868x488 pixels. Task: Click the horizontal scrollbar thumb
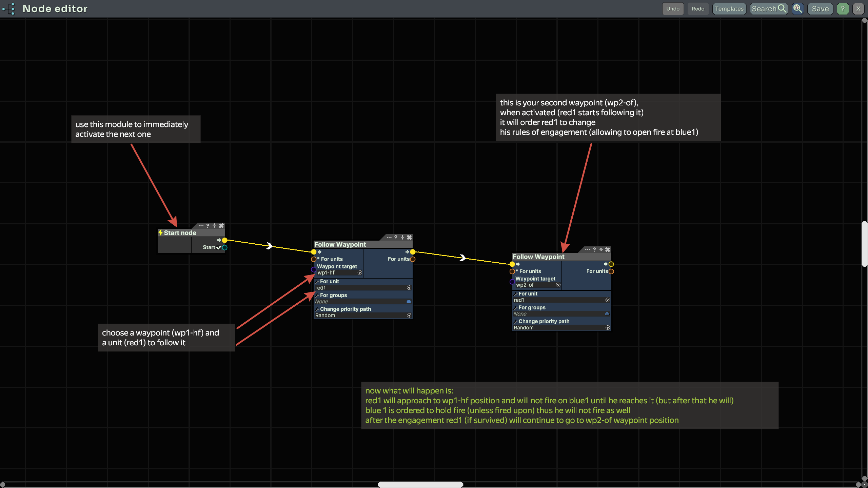pyautogui.click(x=420, y=484)
